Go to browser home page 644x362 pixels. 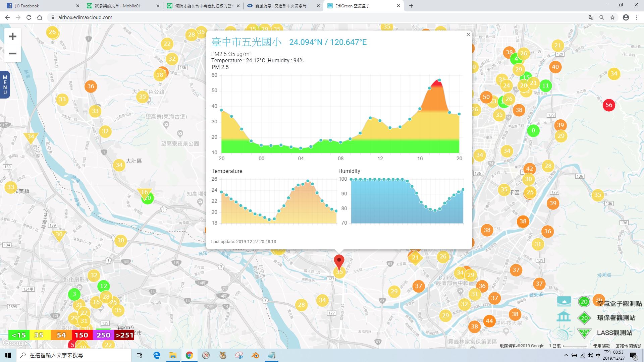pyautogui.click(x=40, y=17)
